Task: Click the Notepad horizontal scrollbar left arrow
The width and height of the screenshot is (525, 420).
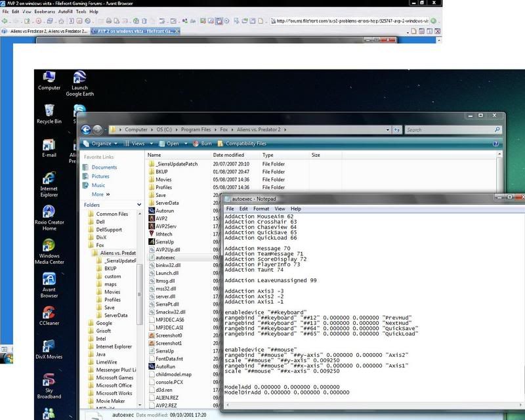Action: (x=228, y=406)
